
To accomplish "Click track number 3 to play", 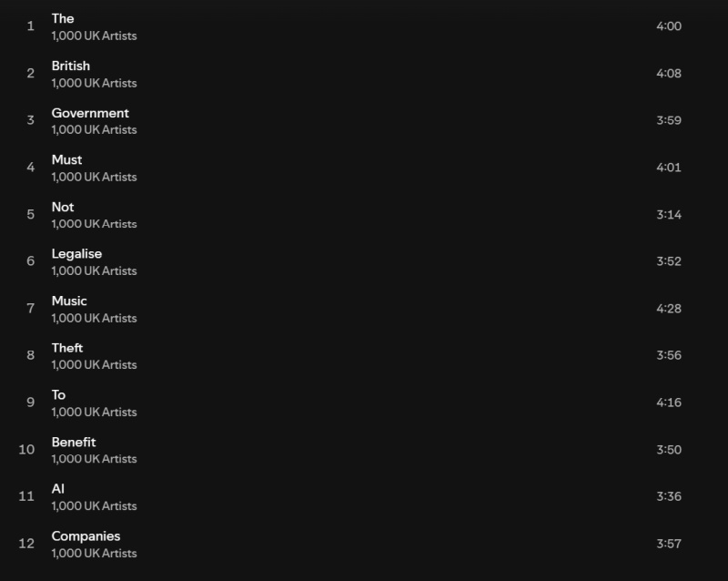I will pos(31,120).
